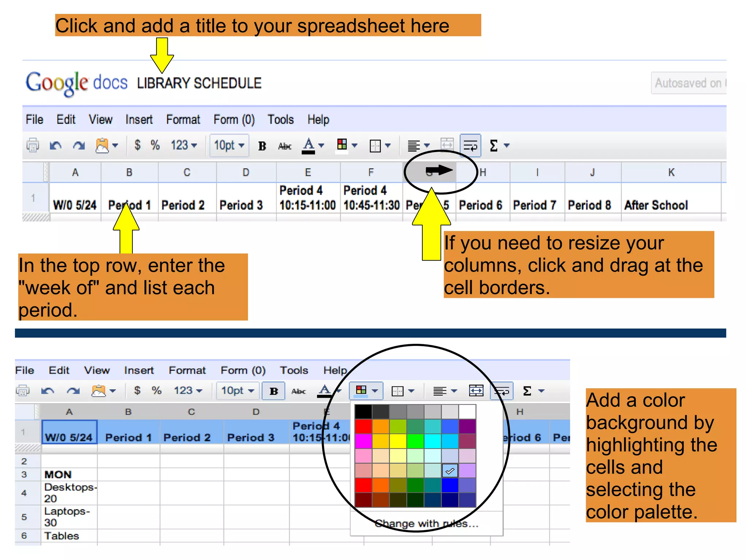
Task: Click the borders icon in the lower toolbar
Action: coord(398,391)
